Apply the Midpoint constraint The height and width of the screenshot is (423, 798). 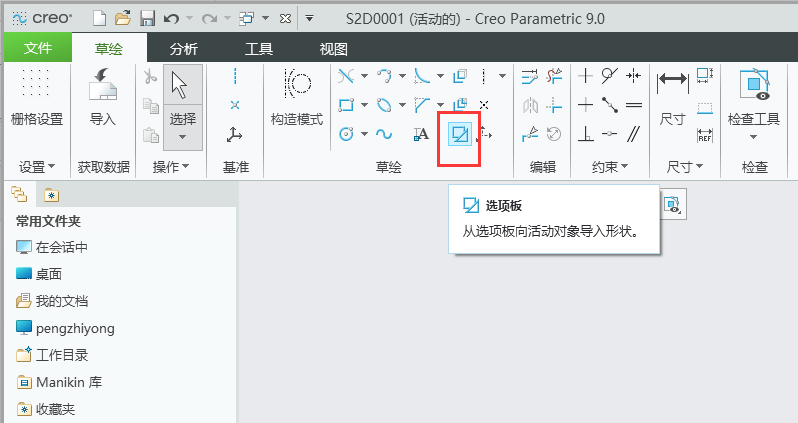(x=609, y=105)
